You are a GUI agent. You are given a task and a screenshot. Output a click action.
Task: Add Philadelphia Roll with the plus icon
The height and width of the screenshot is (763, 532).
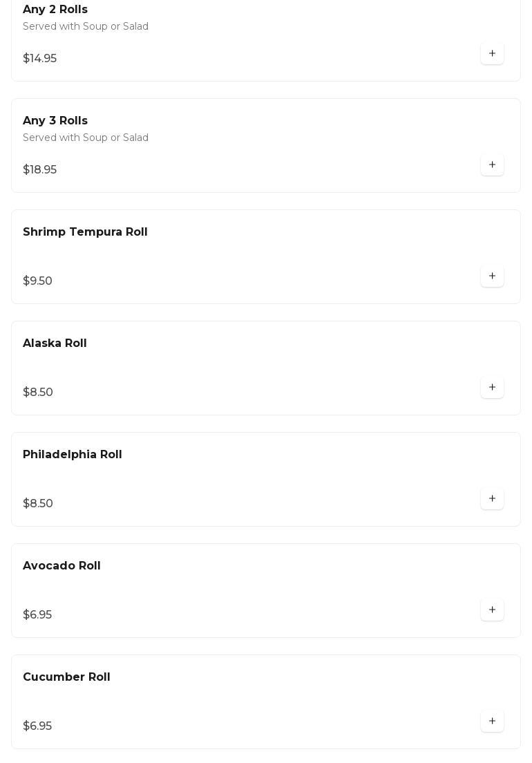(x=492, y=499)
